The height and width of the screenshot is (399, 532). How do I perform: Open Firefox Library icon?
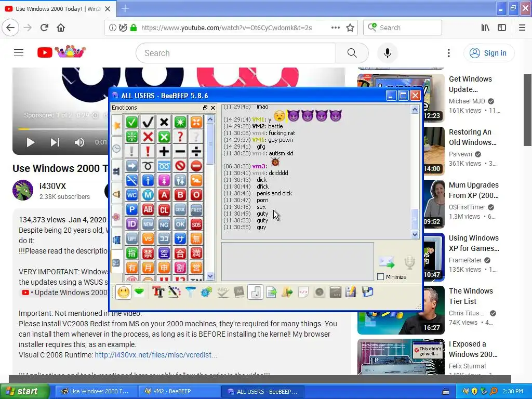(x=485, y=28)
